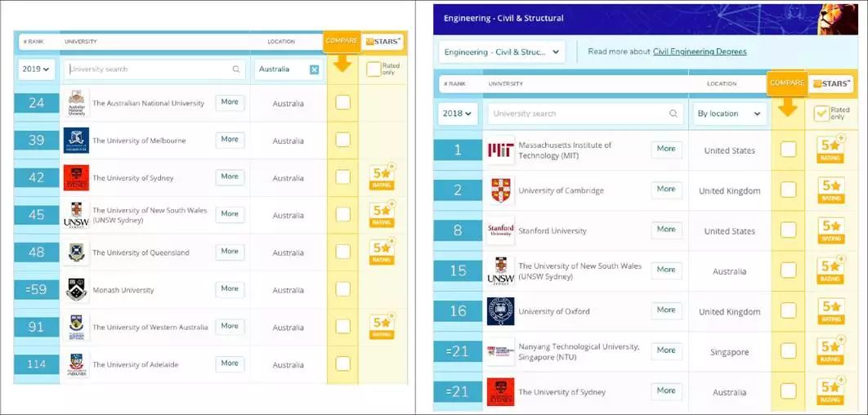Click the Nanyang Technological University logo
Image resolution: width=868 pixels, height=415 pixels.
[x=501, y=351]
